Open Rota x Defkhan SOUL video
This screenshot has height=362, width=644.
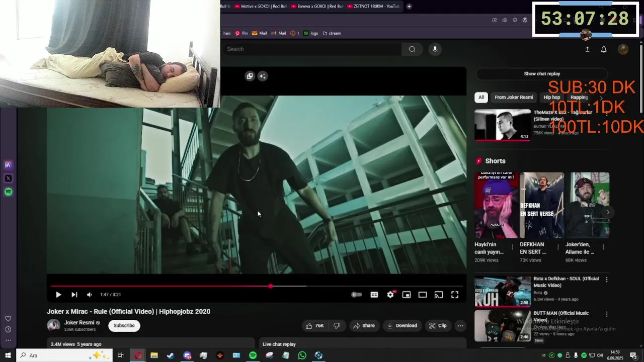(x=503, y=291)
